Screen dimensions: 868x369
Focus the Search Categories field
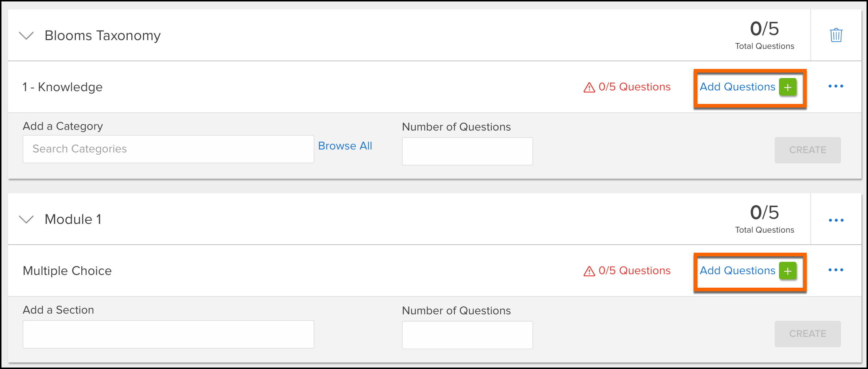[x=168, y=149]
